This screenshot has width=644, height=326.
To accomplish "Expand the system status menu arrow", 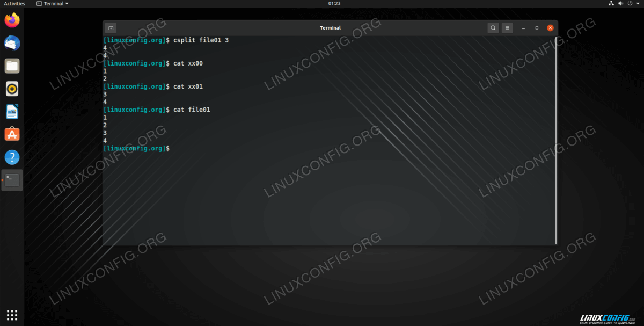I will click(638, 4).
